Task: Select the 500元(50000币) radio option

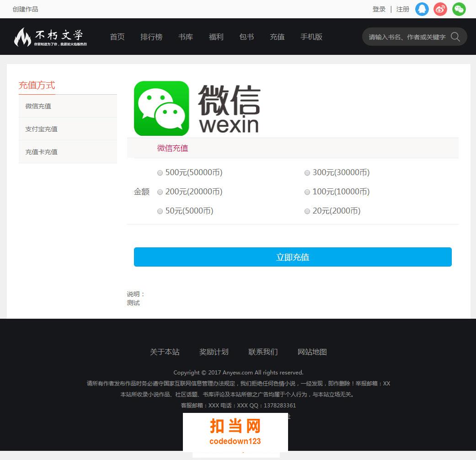Action: click(x=160, y=173)
